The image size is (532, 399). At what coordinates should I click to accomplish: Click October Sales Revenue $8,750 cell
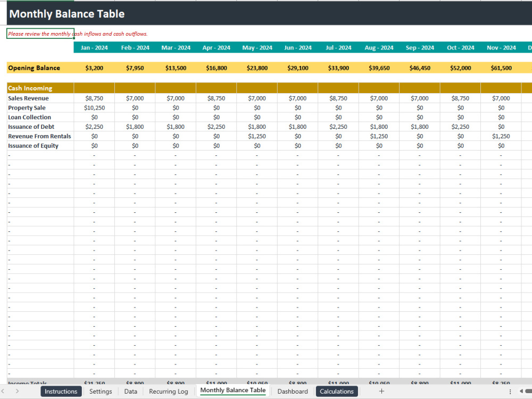click(460, 98)
